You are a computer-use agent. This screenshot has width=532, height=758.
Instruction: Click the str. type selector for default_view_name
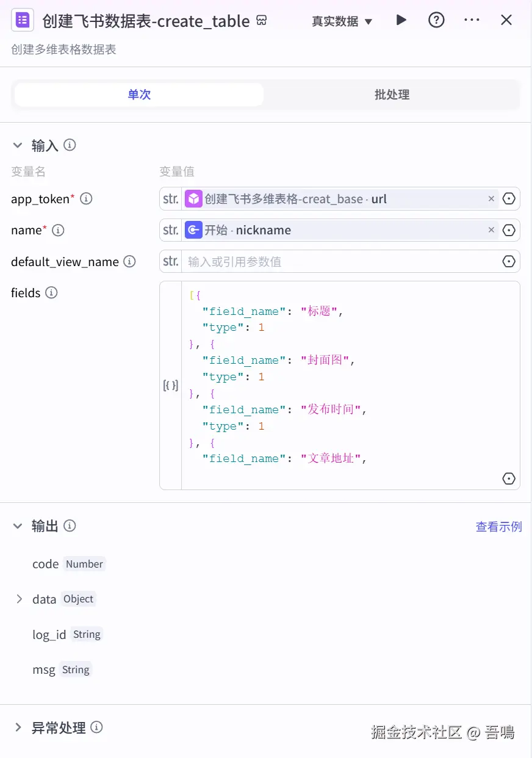click(171, 261)
